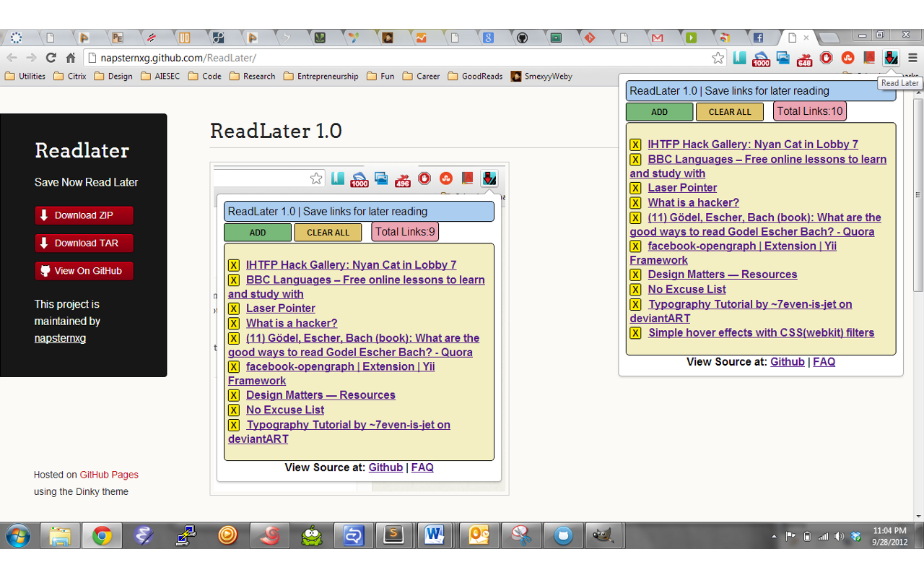This screenshot has width=924, height=578.
Task: Click Total Links:10 counter in popup
Action: pos(810,111)
